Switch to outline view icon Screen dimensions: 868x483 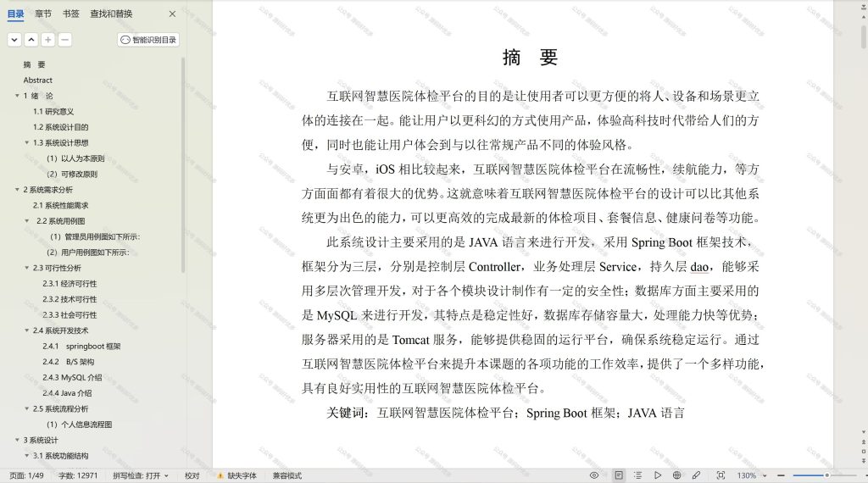637,475
